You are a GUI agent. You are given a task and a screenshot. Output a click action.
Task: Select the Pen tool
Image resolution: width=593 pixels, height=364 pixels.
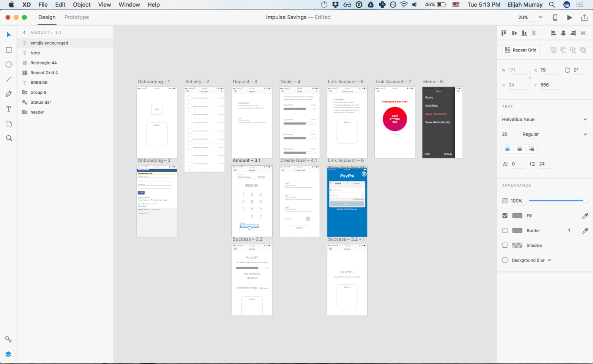pos(9,94)
